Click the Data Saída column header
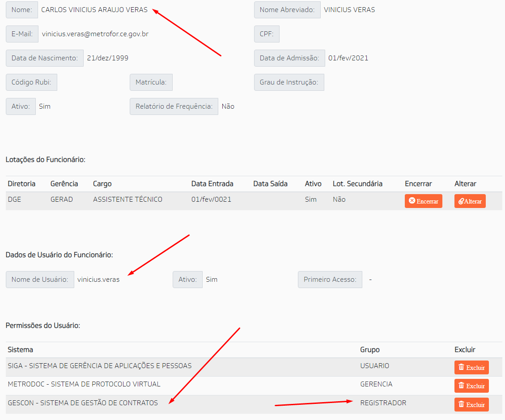 coord(270,183)
